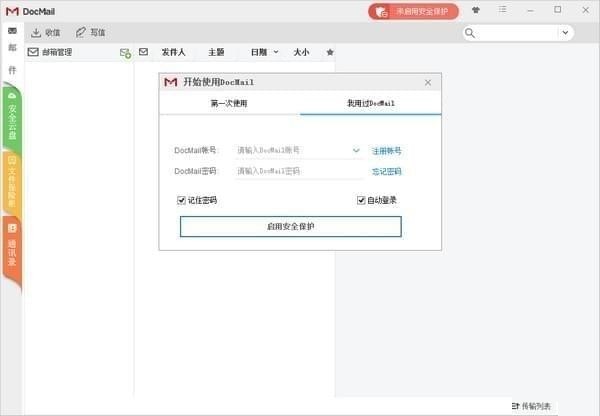
Task: Sort by 发件人 column header
Action: point(173,52)
